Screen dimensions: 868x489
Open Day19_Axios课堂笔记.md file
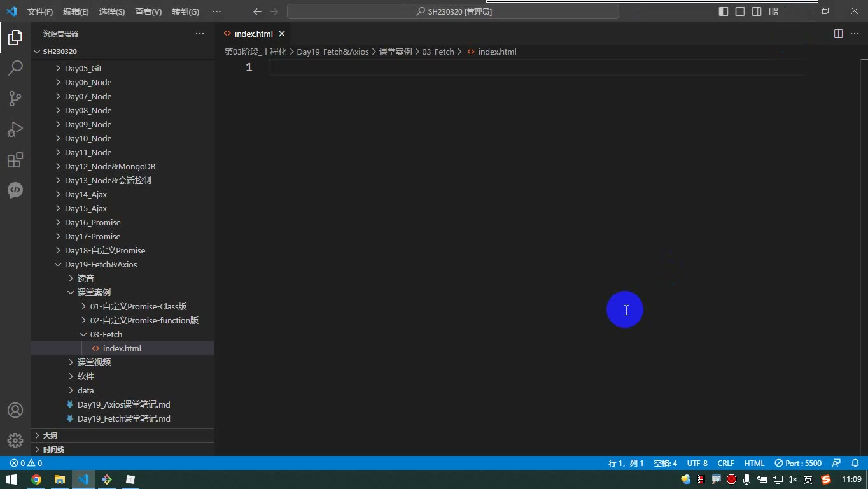coord(123,404)
